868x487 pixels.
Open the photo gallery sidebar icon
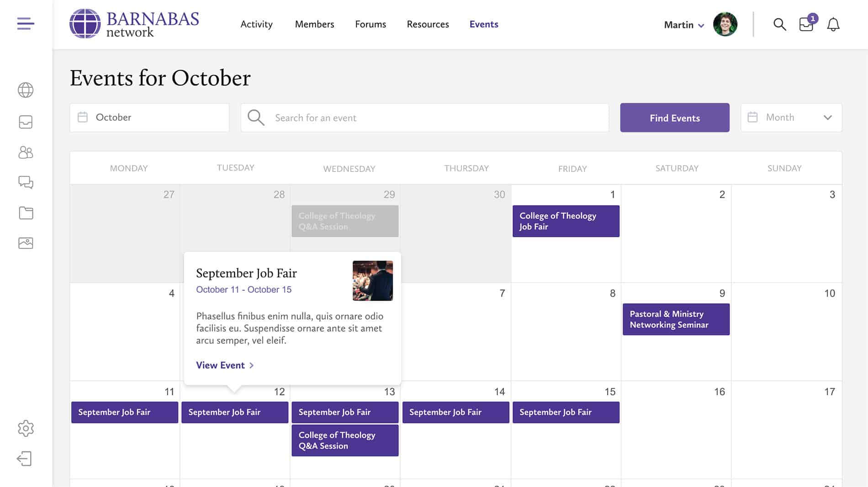pyautogui.click(x=26, y=243)
